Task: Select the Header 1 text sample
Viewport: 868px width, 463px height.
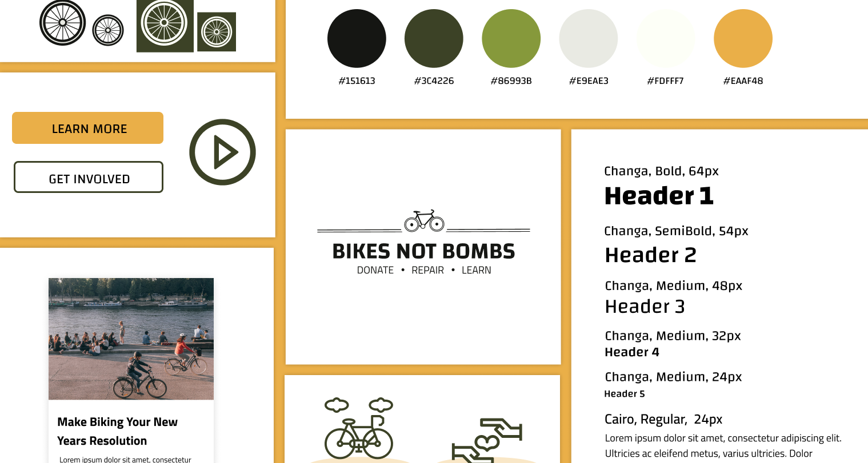Action: tap(659, 196)
